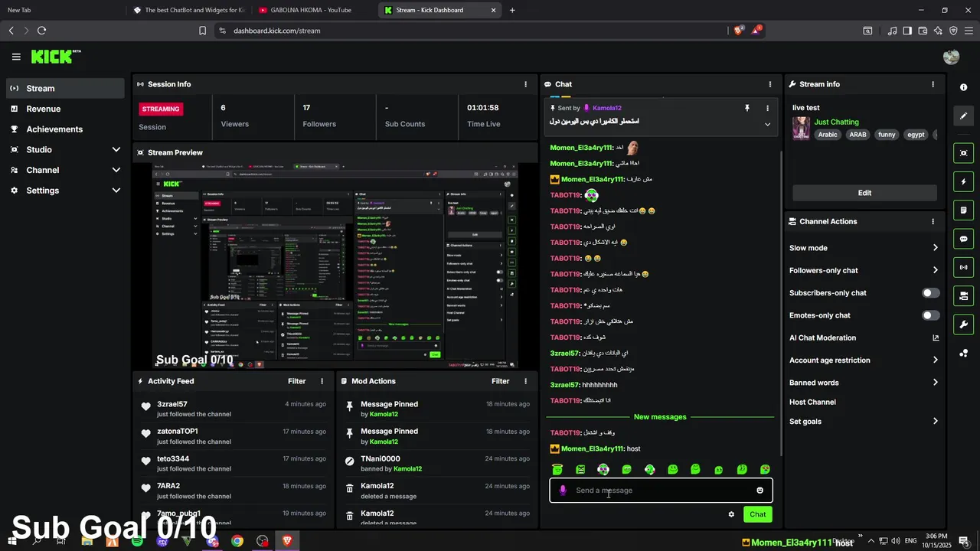Open Slow mode options
Screen dimensions: 980x551
[864, 248]
